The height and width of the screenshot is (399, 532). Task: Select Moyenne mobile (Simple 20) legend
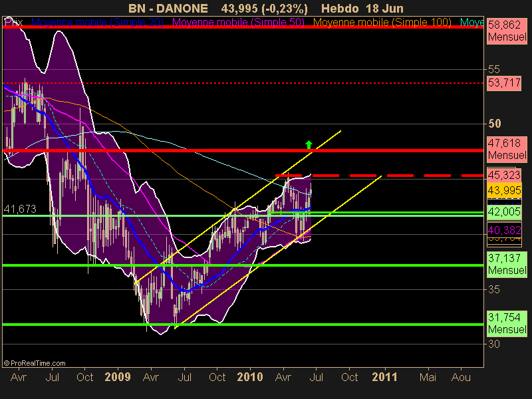(97, 23)
